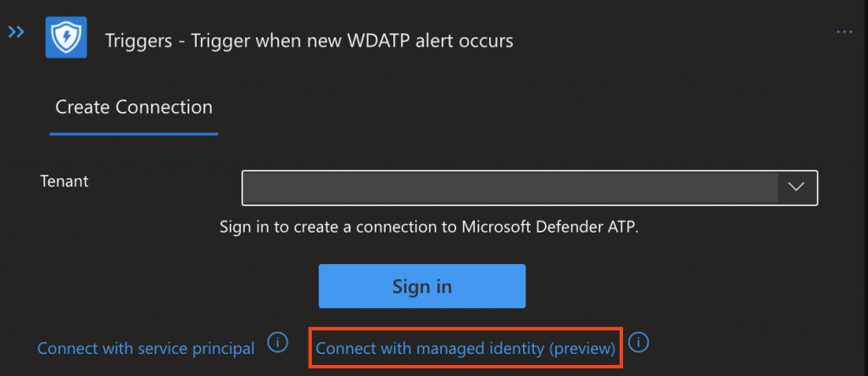
Task: Click info icon beside service principal link
Action: pyautogui.click(x=277, y=342)
